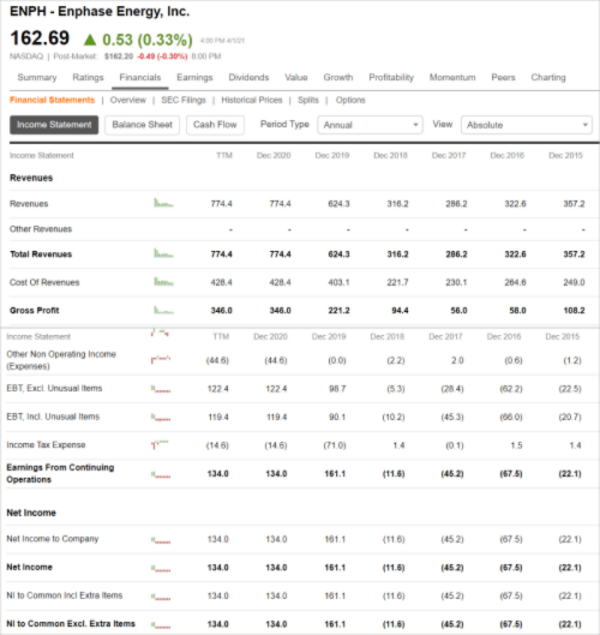Open the Growth tab
Image resolution: width=600 pixels, height=635 pixels.
[338, 77]
